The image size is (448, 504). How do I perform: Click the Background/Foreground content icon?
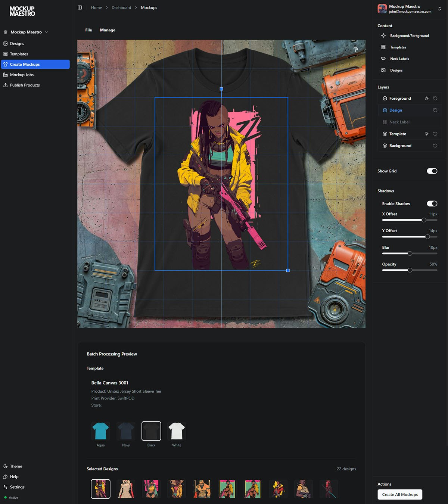[383, 35]
